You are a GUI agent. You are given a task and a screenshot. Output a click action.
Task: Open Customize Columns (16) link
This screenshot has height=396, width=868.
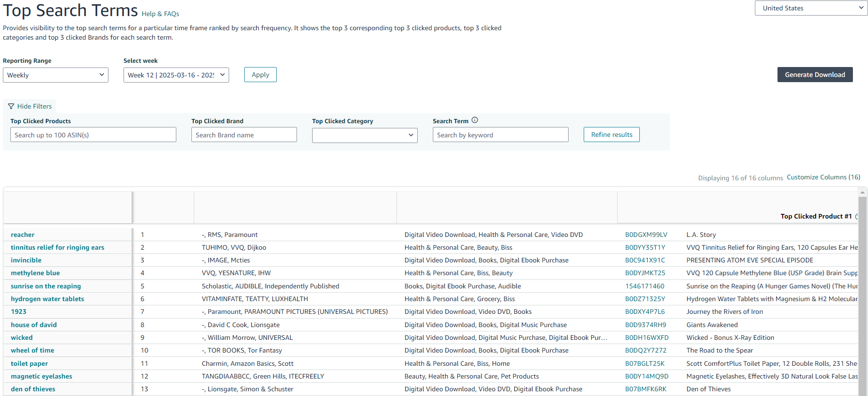tap(823, 177)
